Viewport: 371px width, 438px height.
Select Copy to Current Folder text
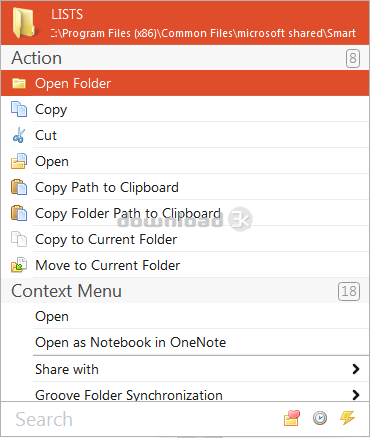click(x=106, y=240)
